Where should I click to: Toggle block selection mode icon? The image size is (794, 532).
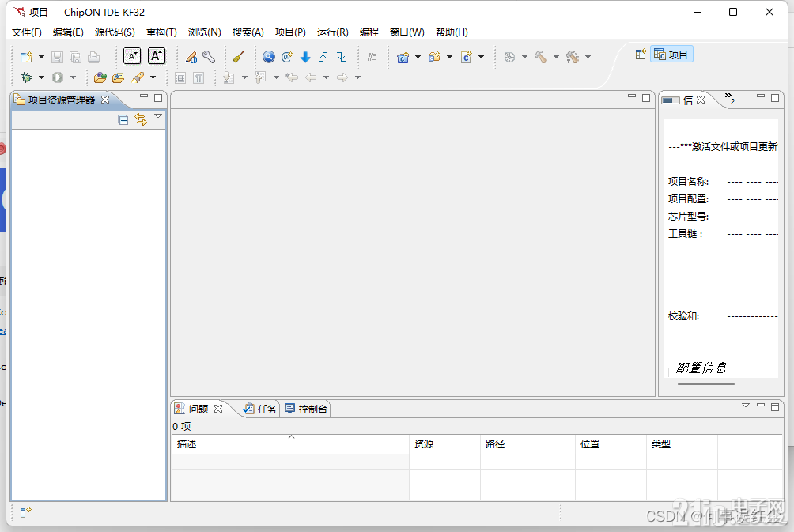point(180,78)
